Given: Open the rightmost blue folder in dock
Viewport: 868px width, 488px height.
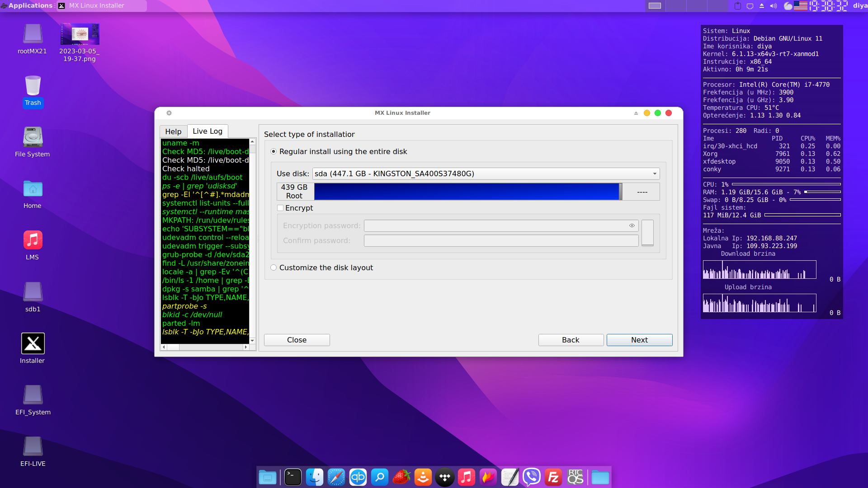Looking at the screenshot, I should pyautogui.click(x=600, y=477).
